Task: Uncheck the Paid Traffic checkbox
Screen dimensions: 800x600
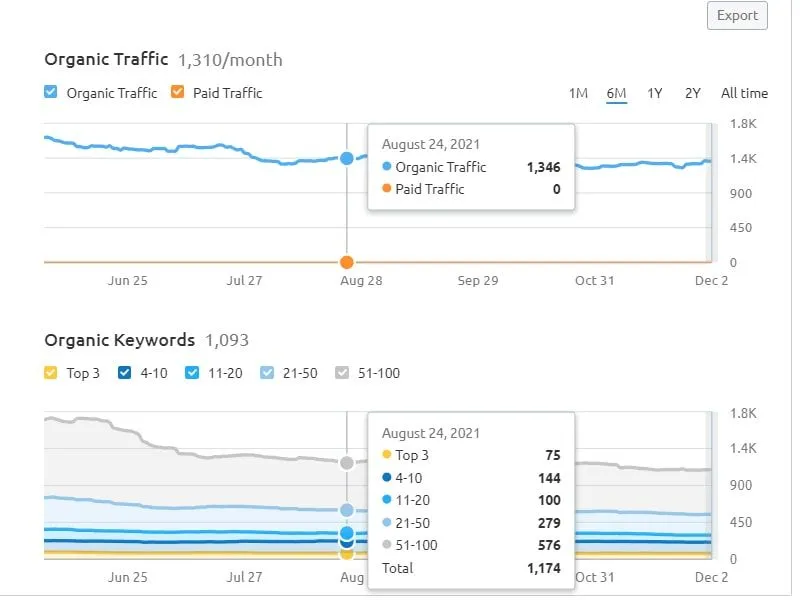Action: (177, 92)
